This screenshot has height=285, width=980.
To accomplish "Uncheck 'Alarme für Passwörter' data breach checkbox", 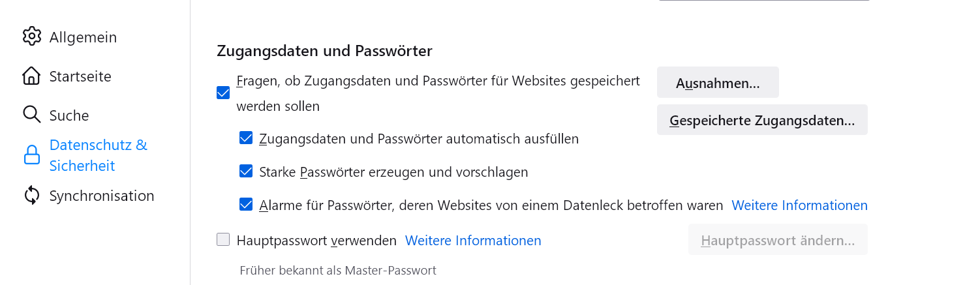I will 246,205.
